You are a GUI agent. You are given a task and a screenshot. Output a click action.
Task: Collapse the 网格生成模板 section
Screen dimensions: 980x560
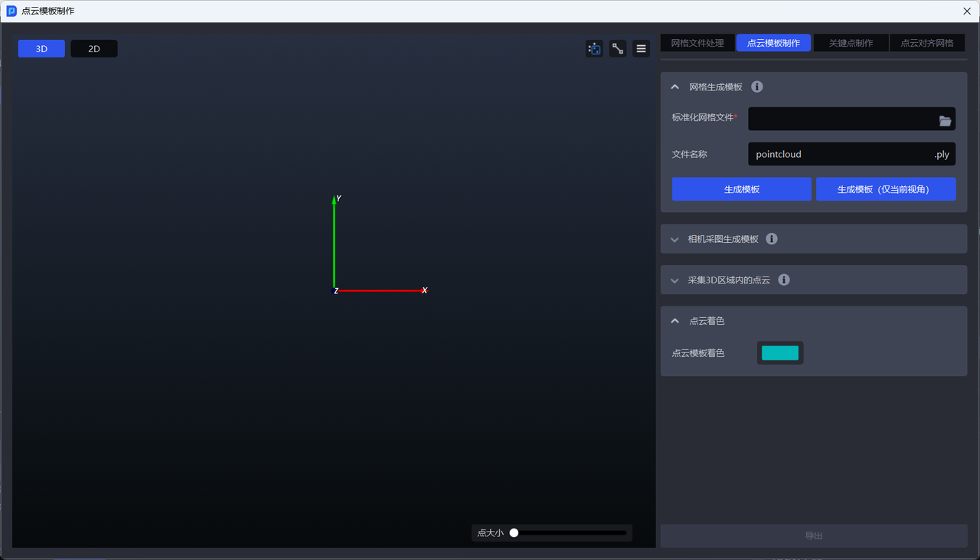click(x=675, y=87)
